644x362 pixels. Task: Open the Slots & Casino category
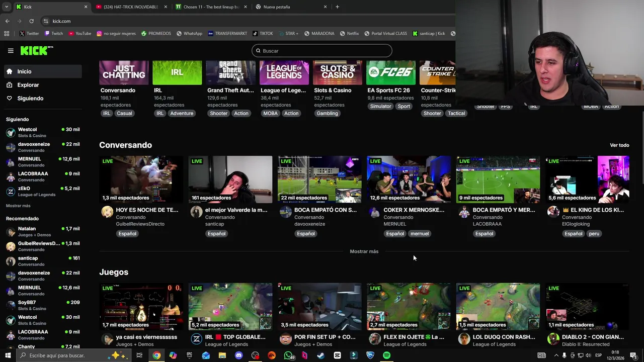(x=338, y=73)
